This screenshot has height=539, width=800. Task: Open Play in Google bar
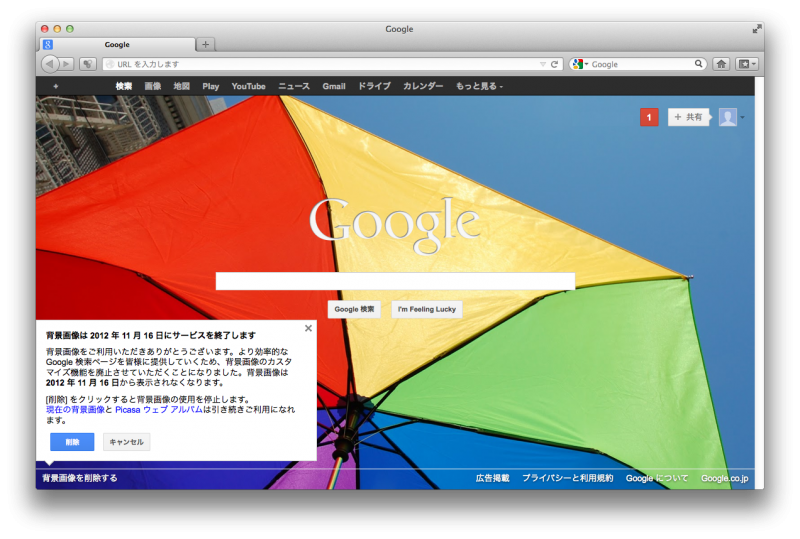211,86
